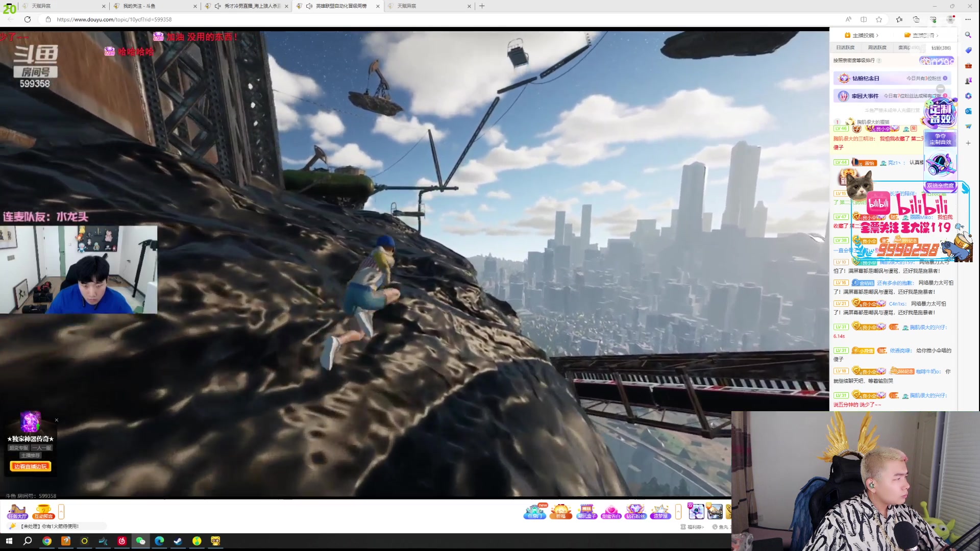The image size is (980, 551).
Task: Open the 独家神器传奇 game ad icon
Action: click(30, 422)
